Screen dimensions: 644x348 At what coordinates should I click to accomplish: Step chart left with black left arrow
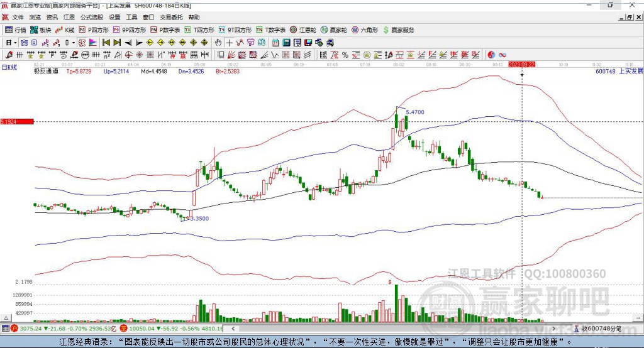(128, 43)
